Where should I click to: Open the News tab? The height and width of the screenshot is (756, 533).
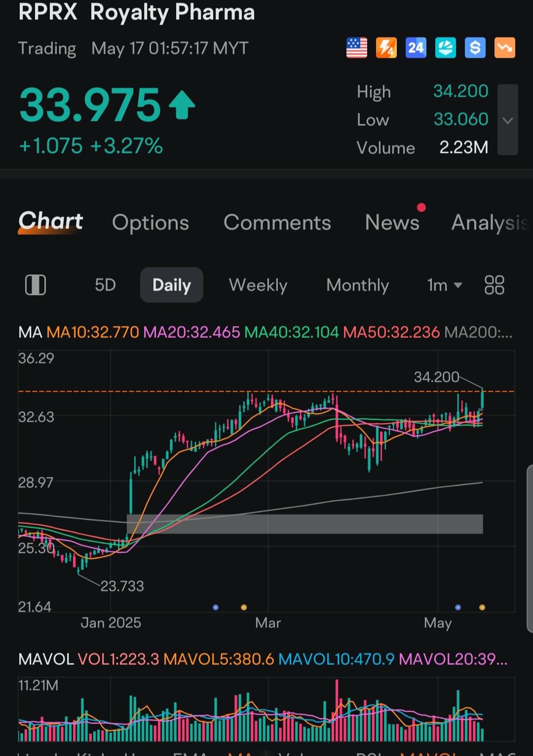point(392,222)
